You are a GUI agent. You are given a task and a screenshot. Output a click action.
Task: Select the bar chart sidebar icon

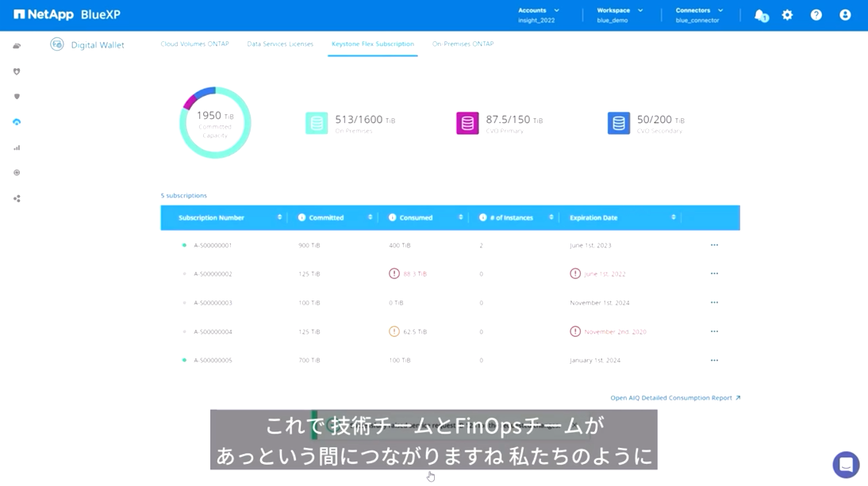17,147
